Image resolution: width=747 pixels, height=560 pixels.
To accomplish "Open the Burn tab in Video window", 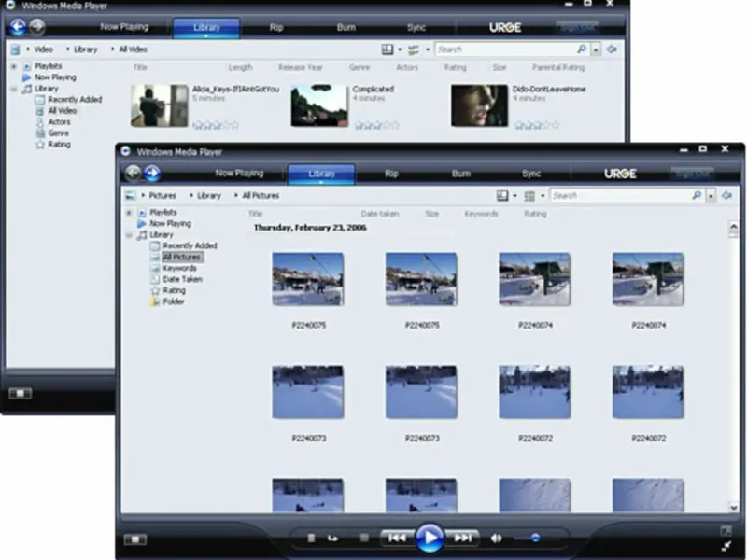I will [345, 27].
